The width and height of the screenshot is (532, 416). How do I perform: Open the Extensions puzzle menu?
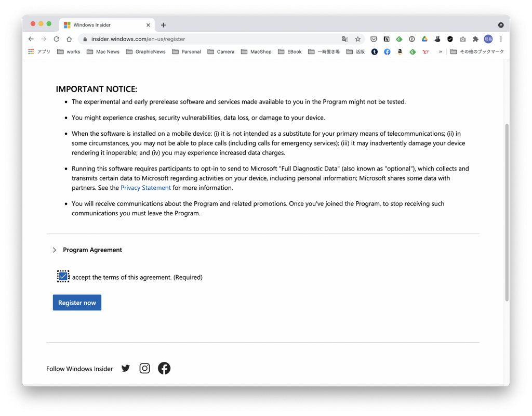[475, 39]
